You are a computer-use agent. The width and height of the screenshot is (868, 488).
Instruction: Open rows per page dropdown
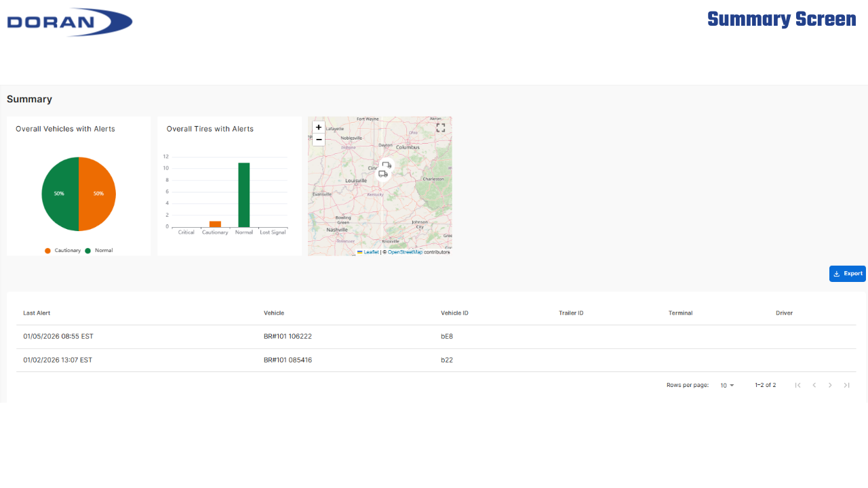(727, 385)
